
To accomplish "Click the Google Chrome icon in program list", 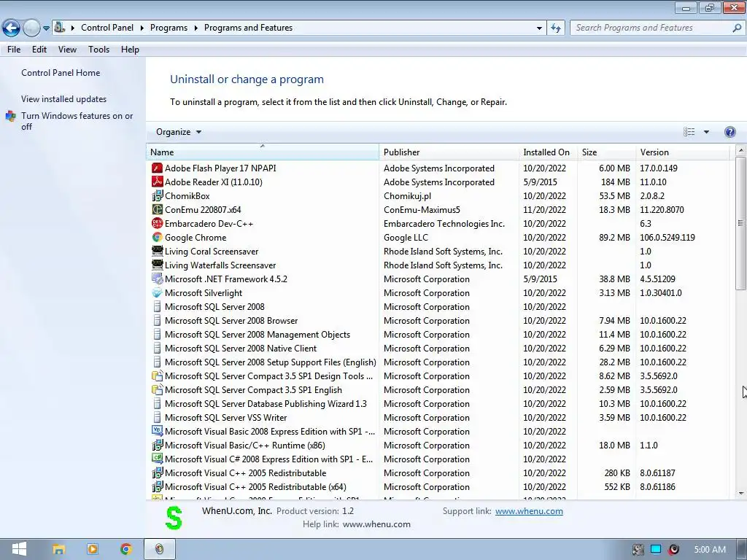I will point(157,237).
